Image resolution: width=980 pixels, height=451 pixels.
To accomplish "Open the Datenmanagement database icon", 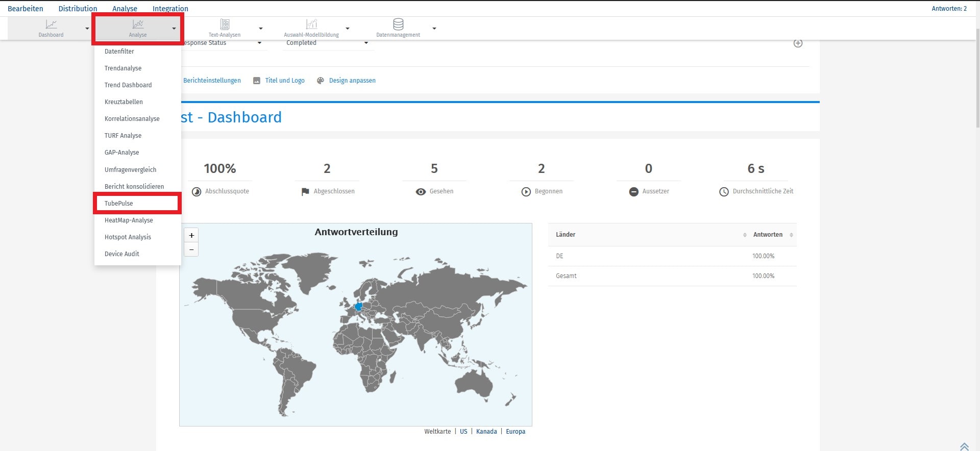I will point(398,24).
